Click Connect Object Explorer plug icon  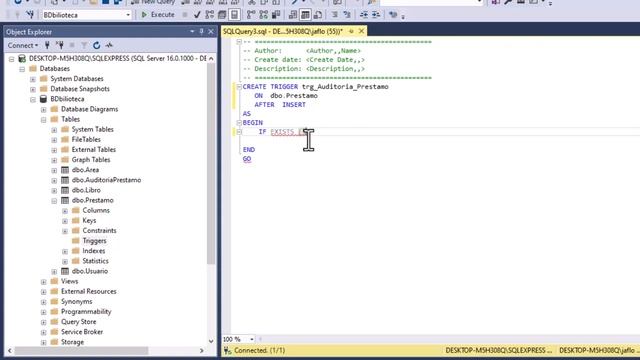click(x=47, y=45)
